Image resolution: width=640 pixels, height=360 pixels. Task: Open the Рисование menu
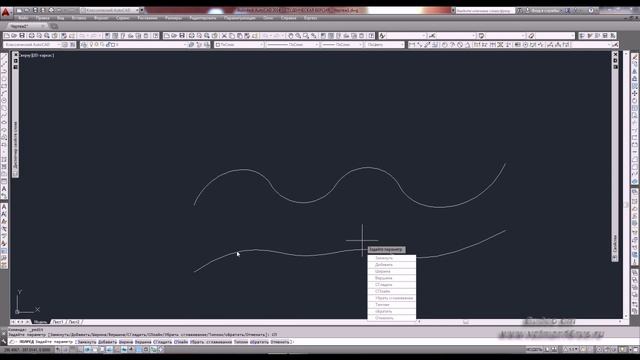(x=147, y=18)
